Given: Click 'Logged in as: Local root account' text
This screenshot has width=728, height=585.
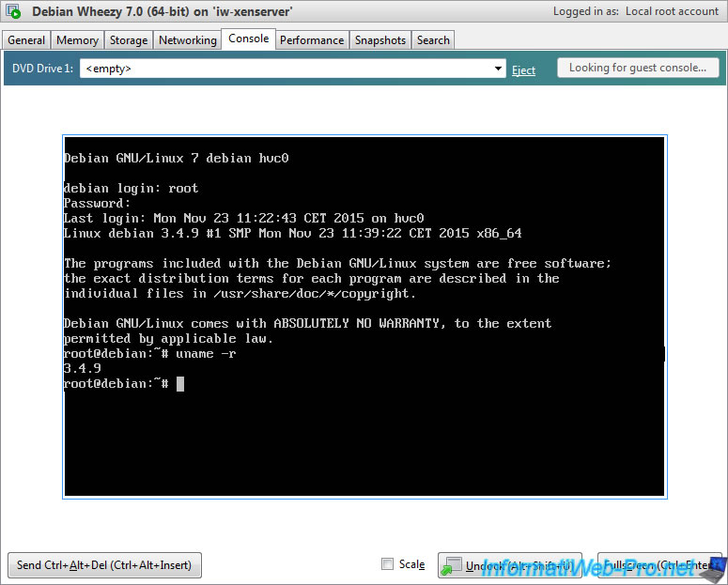Looking at the screenshot, I should (636, 11).
